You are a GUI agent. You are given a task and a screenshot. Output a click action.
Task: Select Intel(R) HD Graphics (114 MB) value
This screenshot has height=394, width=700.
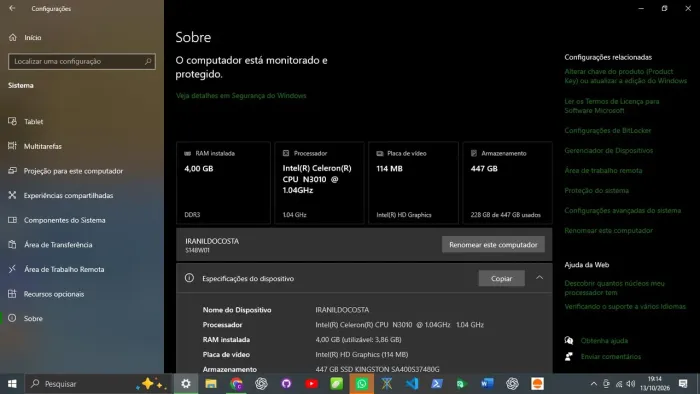coord(362,355)
